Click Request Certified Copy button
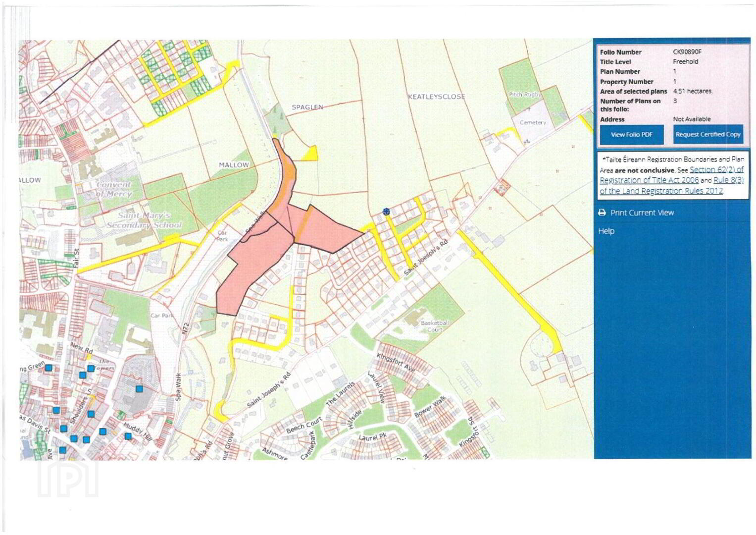The width and height of the screenshot is (756, 535). [x=708, y=134]
